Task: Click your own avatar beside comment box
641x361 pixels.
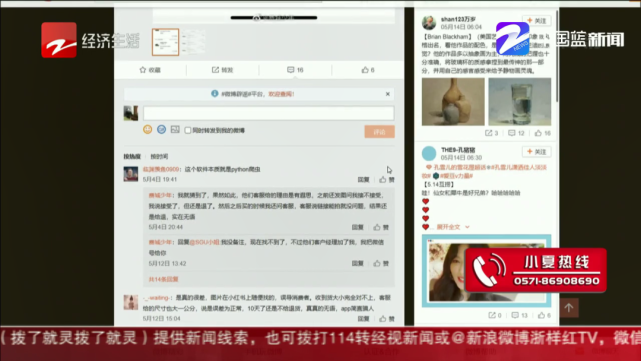Action: (x=131, y=113)
